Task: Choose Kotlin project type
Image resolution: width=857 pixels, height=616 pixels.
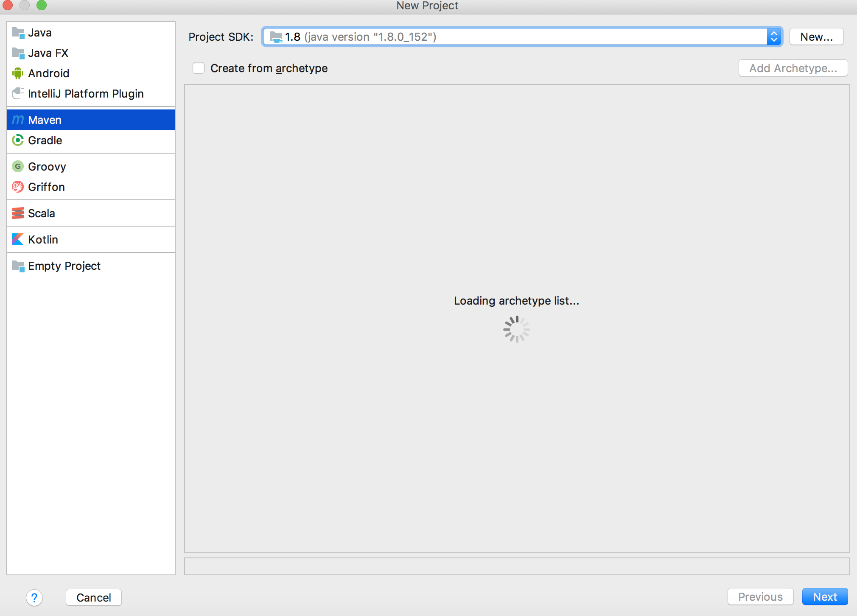Action: [91, 240]
